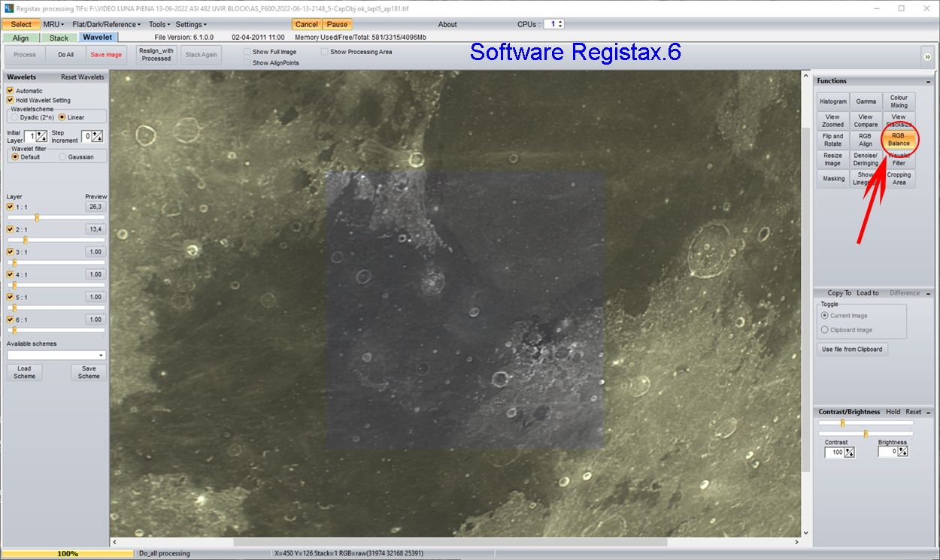Screen dimensions: 940x560
Task: Open the Colour Mixing function
Action: point(899,101)
